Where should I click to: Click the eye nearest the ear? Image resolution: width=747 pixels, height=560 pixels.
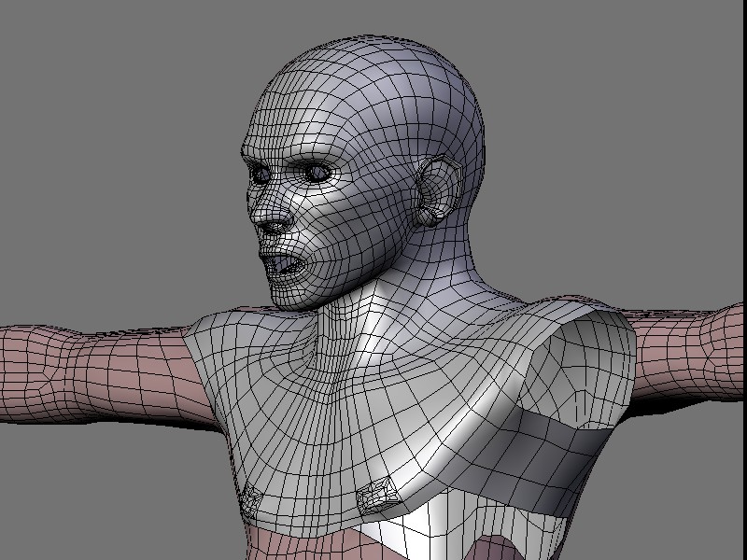click(x=317, y=173)
